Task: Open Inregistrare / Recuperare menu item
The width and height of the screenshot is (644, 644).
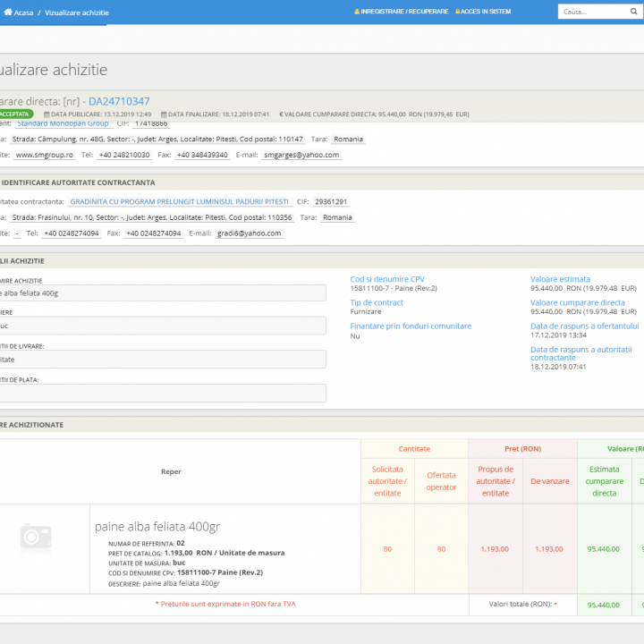Action: pyautogui.click(x=404, y=12)
